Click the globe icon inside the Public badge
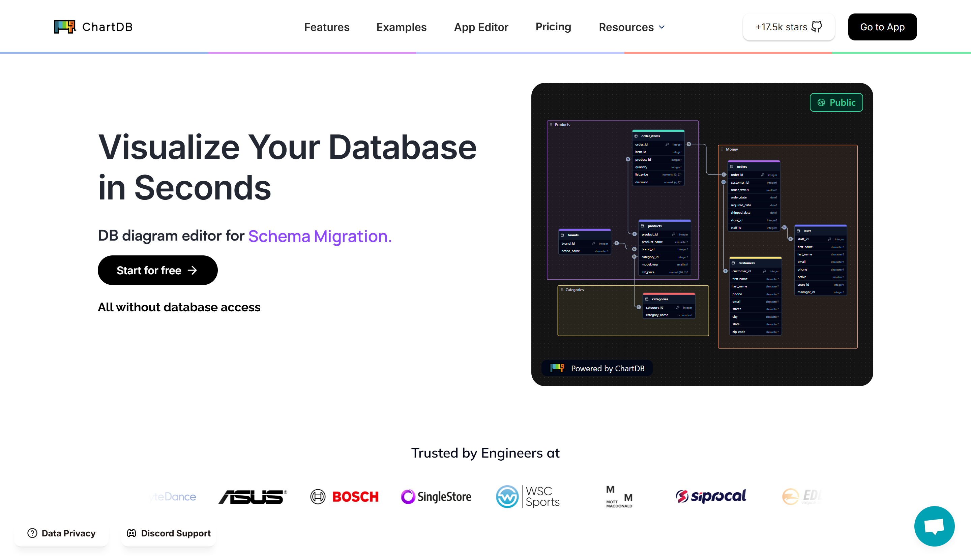This screenshot has width=971, height=560. point(822,102)
